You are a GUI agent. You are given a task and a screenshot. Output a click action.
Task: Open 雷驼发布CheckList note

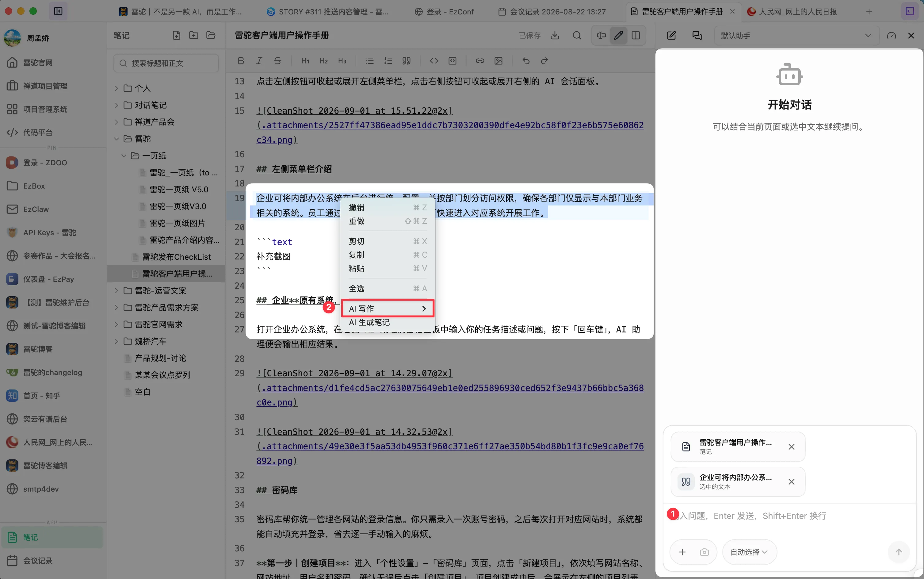point(166,257)
